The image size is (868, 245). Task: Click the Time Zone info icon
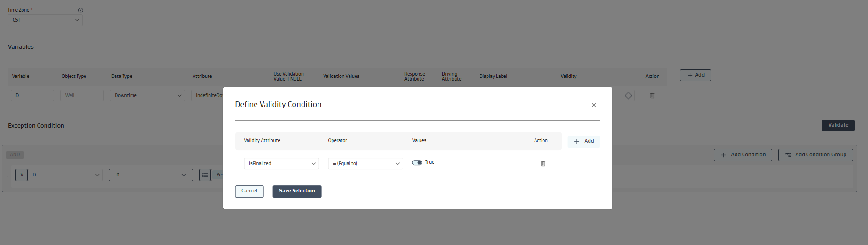click(x=80, y=10)
